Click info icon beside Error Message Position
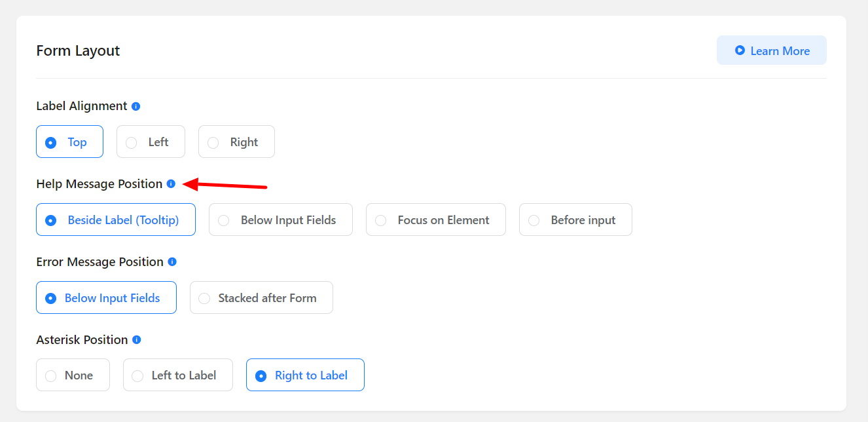The image size is (868, 422). coord(172,262)
